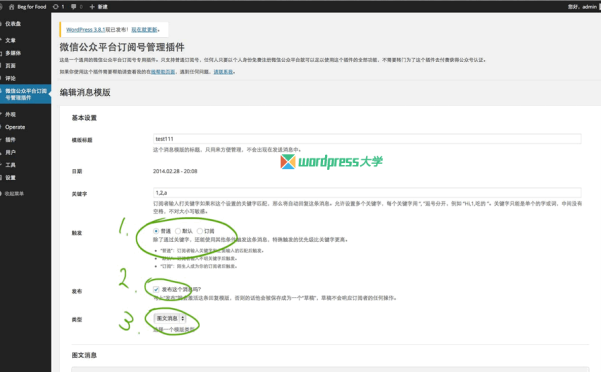
Task: Focus the 关键字 field containing 1,2,a
Action: click(367, 192)
